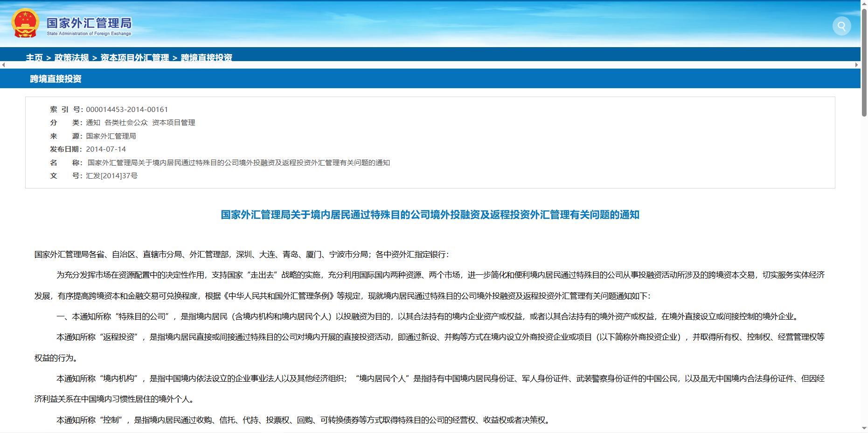Click the 资本项目管理 category tag
The image size is (868, 433).
174,123
